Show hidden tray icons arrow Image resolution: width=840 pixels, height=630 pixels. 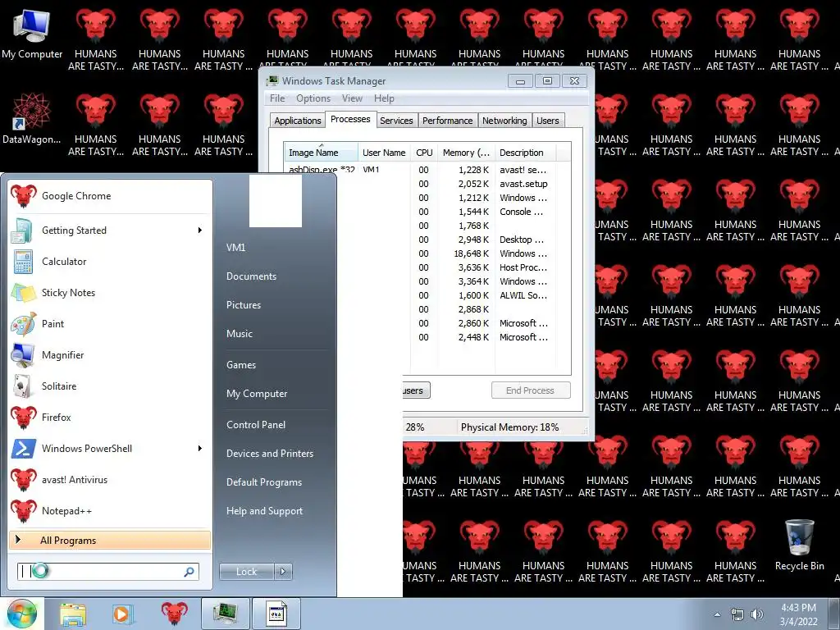tap(717, 614)
